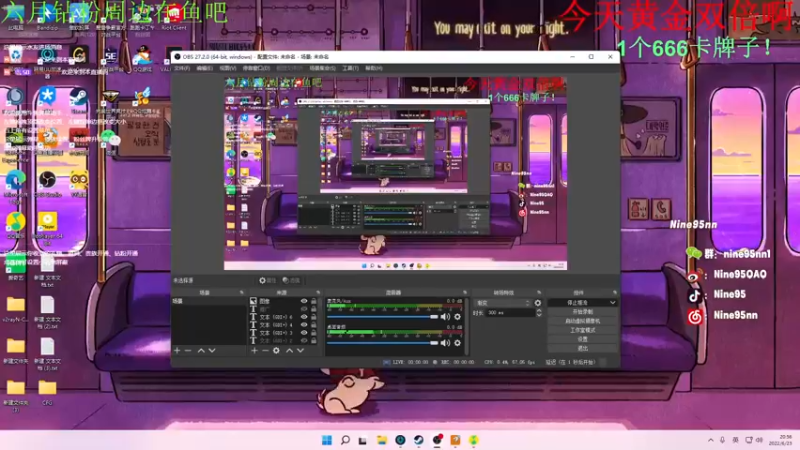Click 启动虚拟摄像机 virtual camera button

(582, 321)
